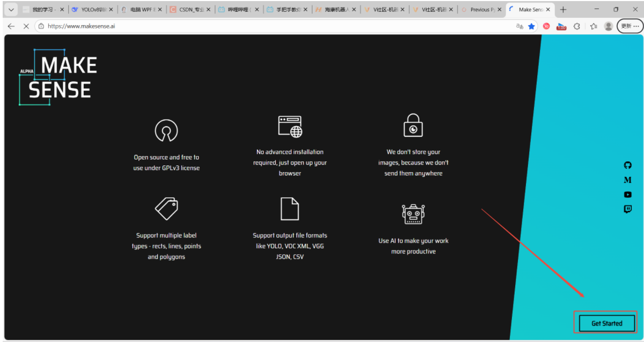The image size is (644, 342).
Task: Click "Support output file formats" text
Action: click(x=290, y=246)
